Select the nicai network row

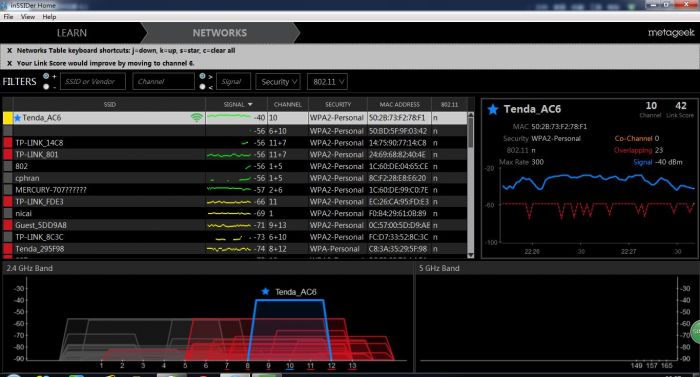pos(235,214)
